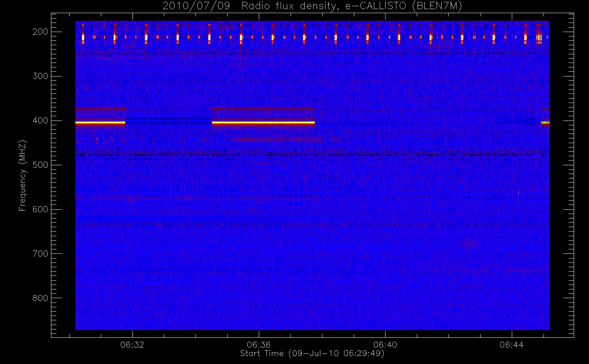The height and width of the screenshot is (364, 589).
Task: Pick the 06:44 time tick label
Action: point(511,345)
